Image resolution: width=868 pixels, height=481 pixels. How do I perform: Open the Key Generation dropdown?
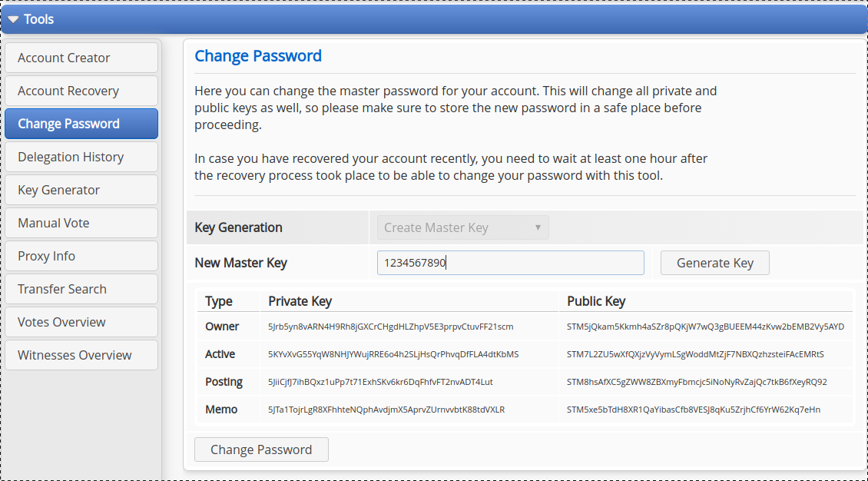(x=462, y=227)
